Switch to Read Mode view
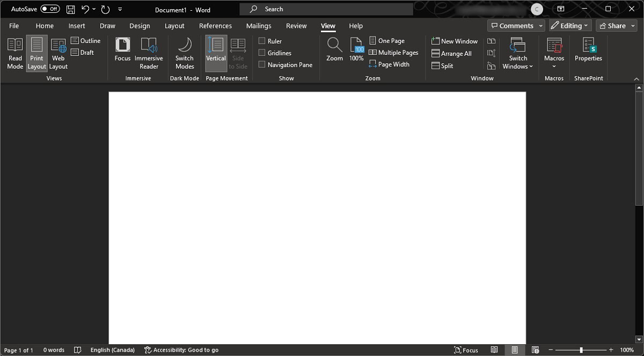 [15, 54]
